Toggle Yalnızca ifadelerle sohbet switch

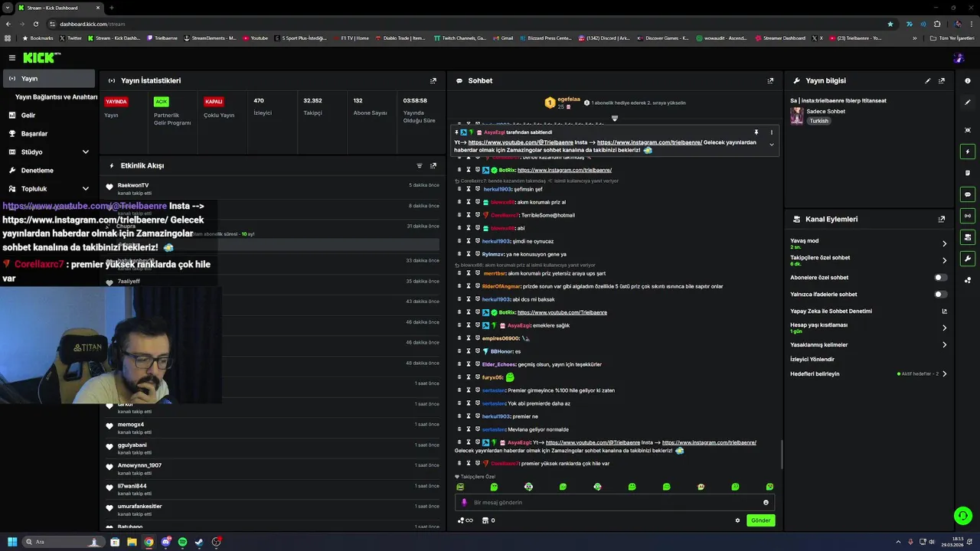point(940,295)
